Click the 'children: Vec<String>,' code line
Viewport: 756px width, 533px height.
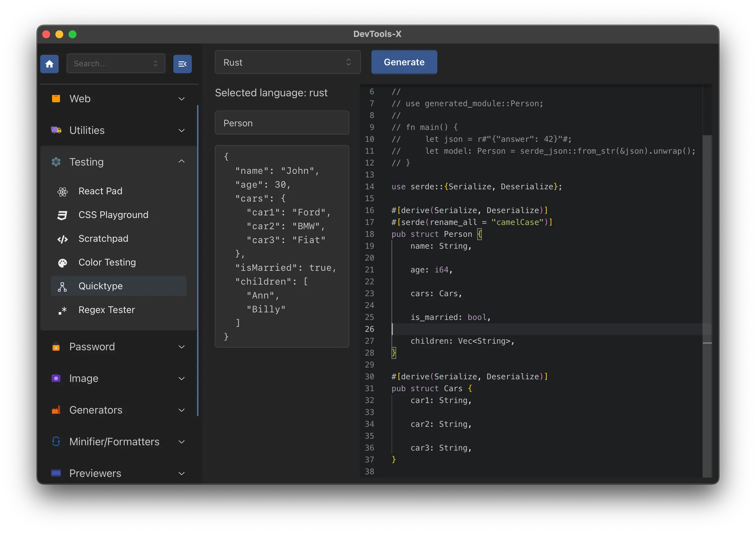(462, 341)
